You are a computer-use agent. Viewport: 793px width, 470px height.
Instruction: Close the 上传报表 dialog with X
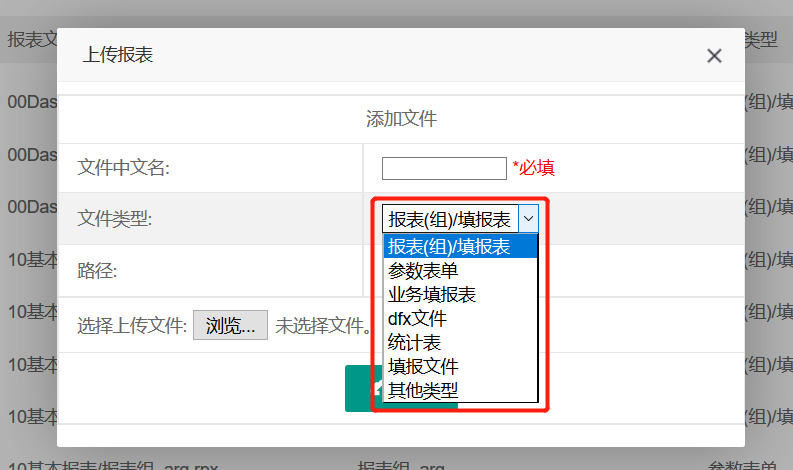[x=714, y=55]
